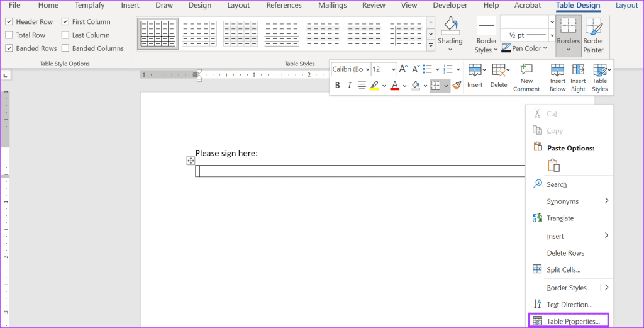Click the Format Painter brush icon
The width and height of the screenshot is (644, 328).
click(457, 86)
